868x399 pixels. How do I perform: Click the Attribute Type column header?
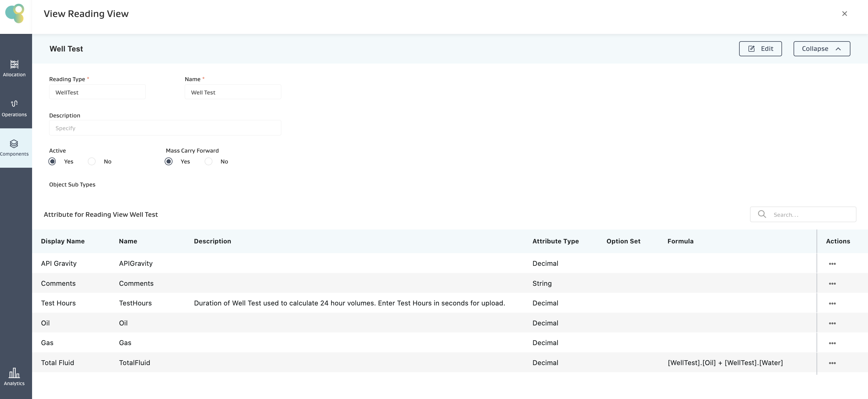[555, 241]
